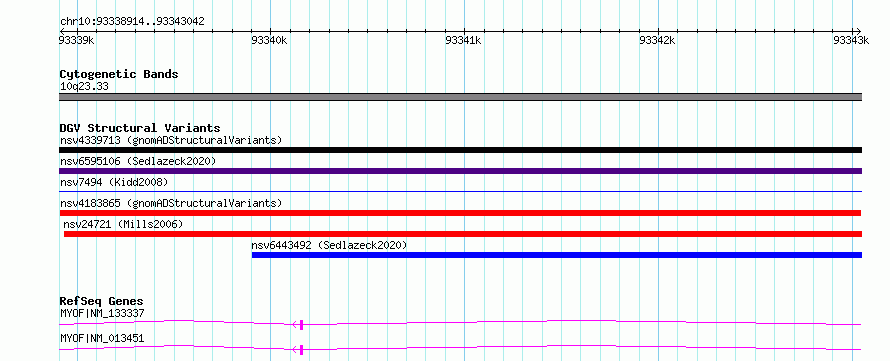
Task: Select nsv6443492 (Sedlazeck2020) label
Action: coord(329,245)
